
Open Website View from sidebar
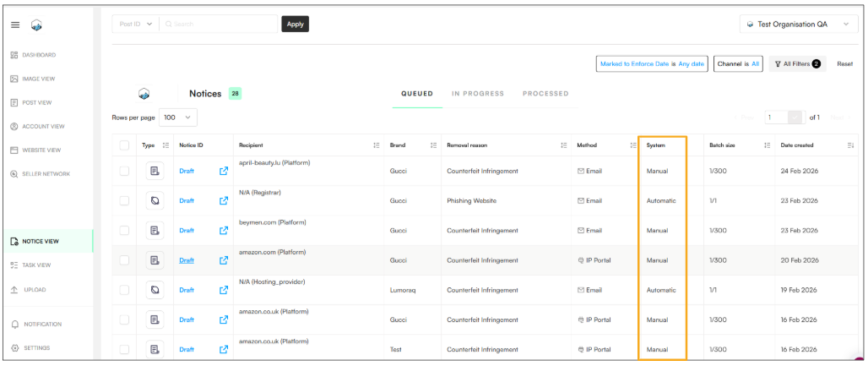coord(35,150)
